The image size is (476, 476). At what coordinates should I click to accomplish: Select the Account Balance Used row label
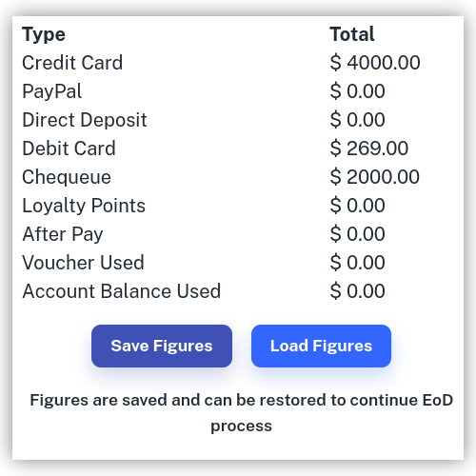point(122,291)
